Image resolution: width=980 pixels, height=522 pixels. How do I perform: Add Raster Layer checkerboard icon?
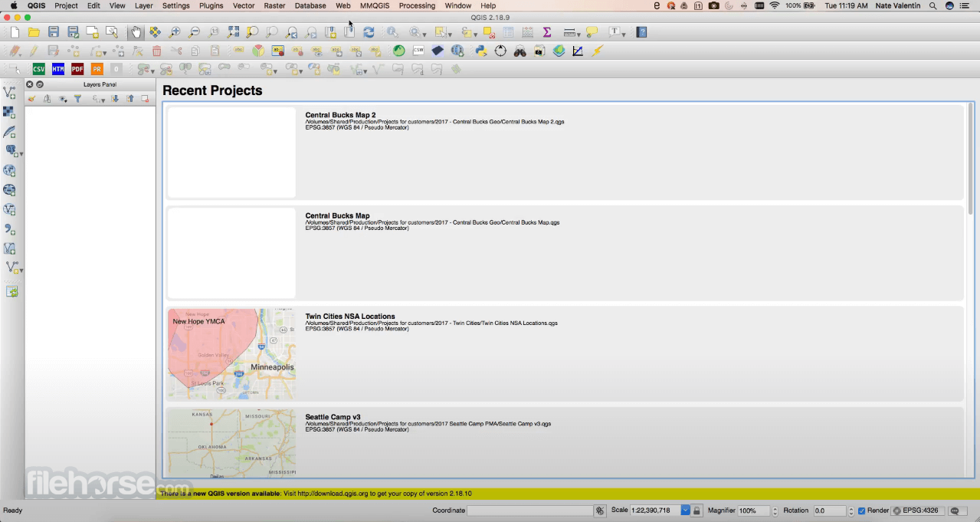point(9,113)
